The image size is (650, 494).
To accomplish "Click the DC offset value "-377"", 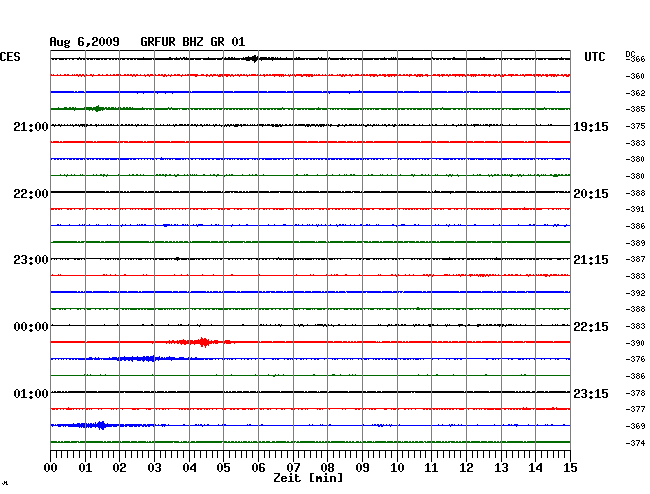I will (635, 409).
